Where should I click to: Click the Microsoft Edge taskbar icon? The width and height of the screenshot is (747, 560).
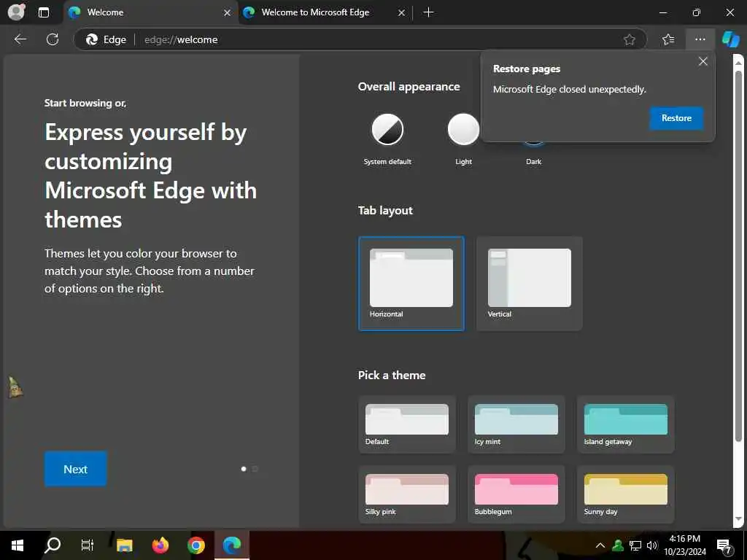[232, 545]
